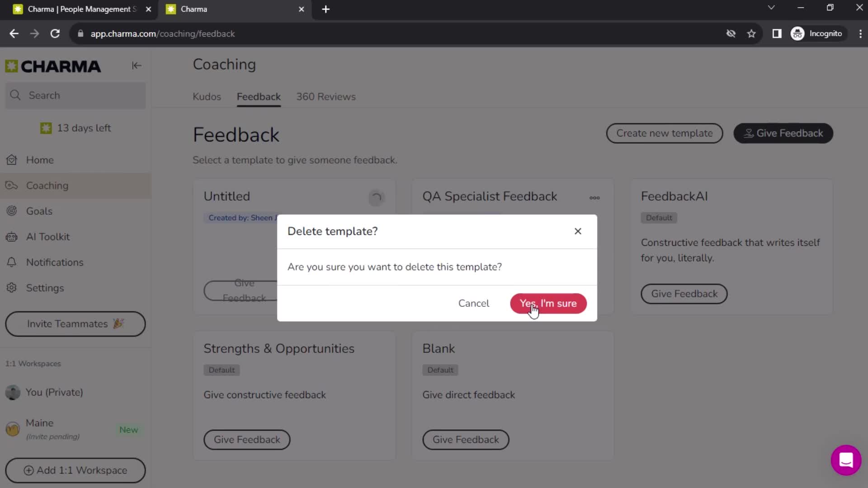The height and width of the screenshot is (488, 868).
Task: Open tab search dropdown arrow
Action: coord(771,8)
